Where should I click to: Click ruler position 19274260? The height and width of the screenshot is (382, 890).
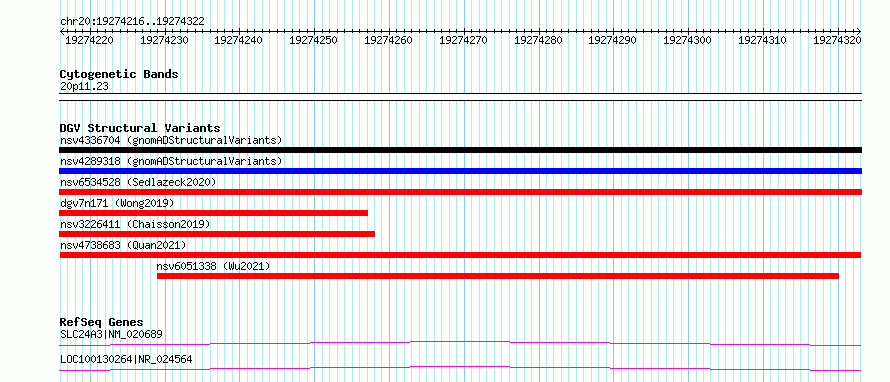coord(388,40)
